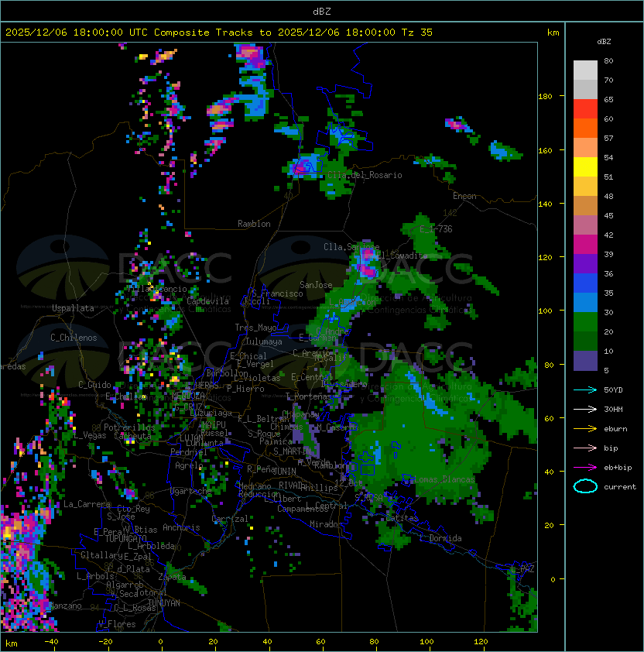Click the 'Clla.del_Rosario' map label

coord(365,175)
